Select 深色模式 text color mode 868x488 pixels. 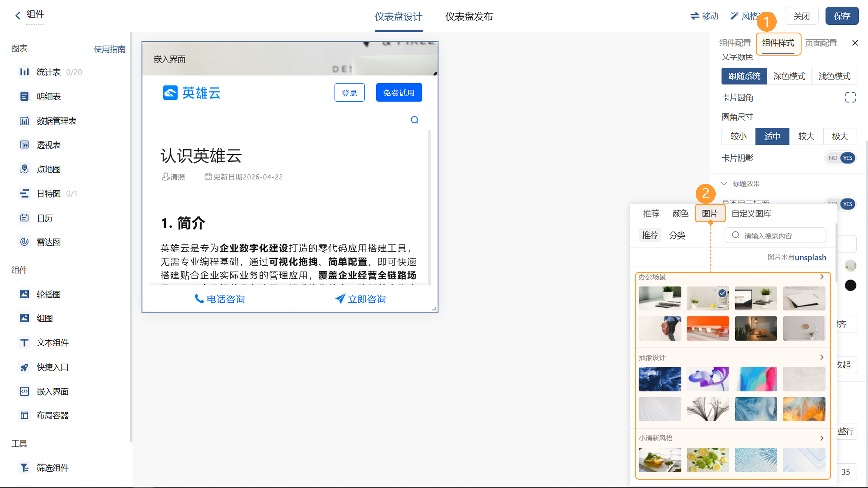tap(789, 76)
